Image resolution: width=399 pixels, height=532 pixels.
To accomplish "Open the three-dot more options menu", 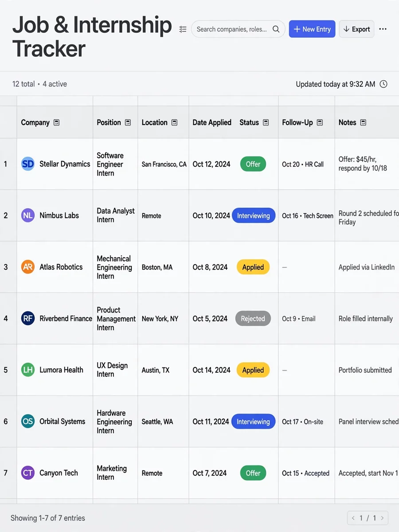I will [383, 29].
